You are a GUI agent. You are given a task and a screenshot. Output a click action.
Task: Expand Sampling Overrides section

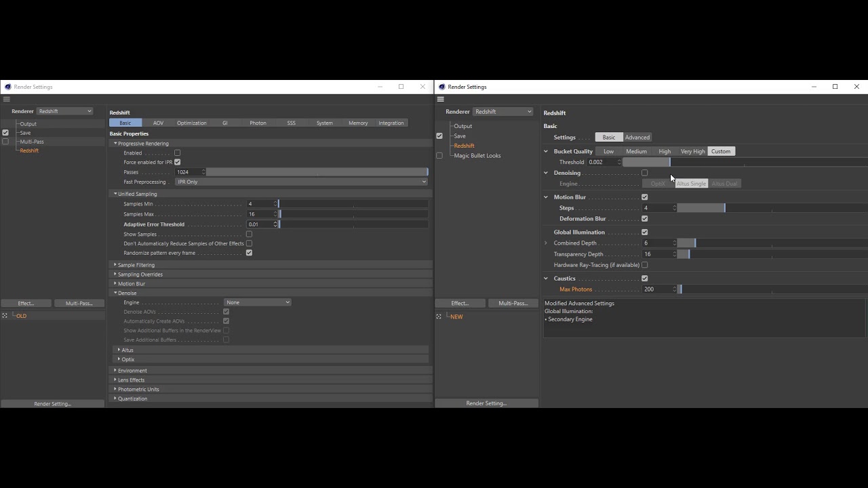[x=115, y=274]
